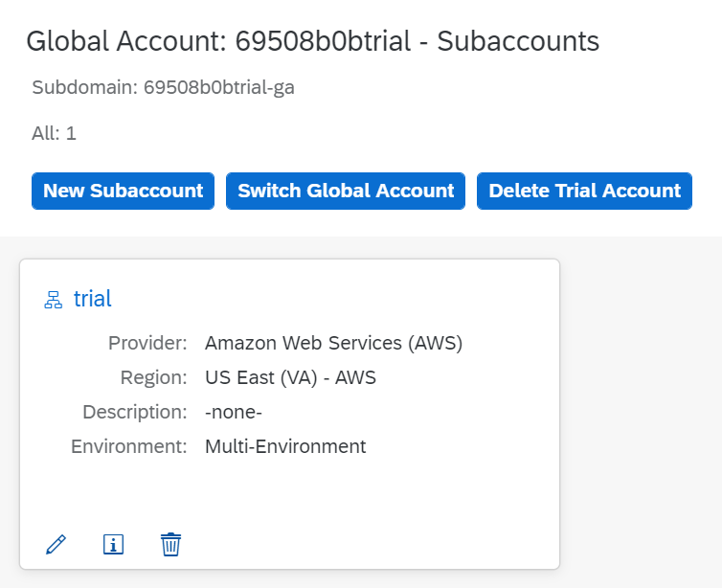The height and width of the screenshot is (588, 722).
Task: Click the subaccount hierarchy icon beside trial
Action: pyautogui.click(x=54, y=300)
